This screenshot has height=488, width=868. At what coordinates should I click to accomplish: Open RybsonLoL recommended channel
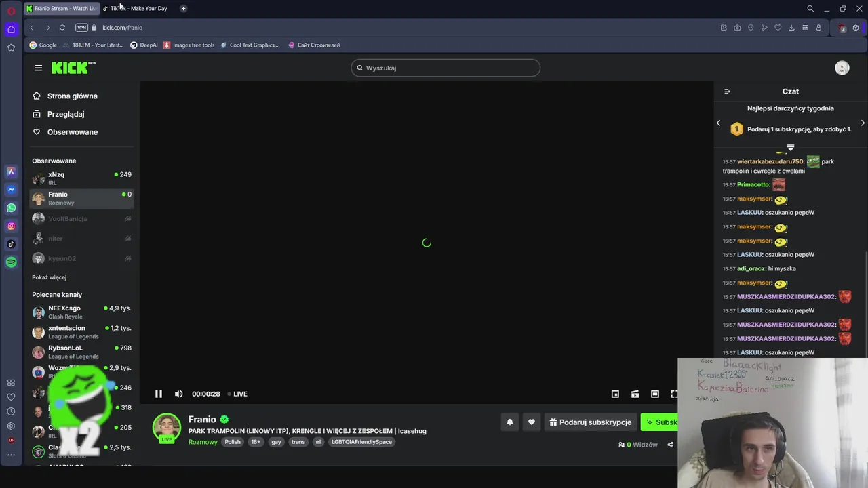coord(81,352)
